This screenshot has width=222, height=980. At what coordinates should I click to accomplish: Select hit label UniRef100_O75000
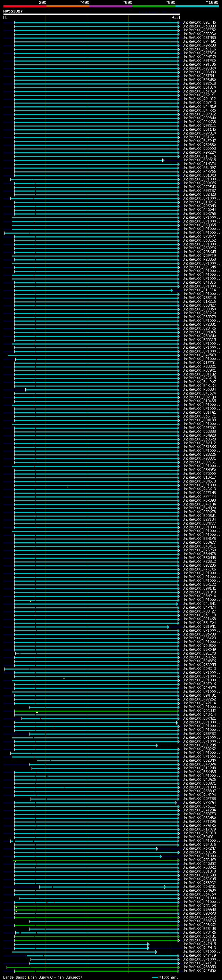tap(199, 473)
